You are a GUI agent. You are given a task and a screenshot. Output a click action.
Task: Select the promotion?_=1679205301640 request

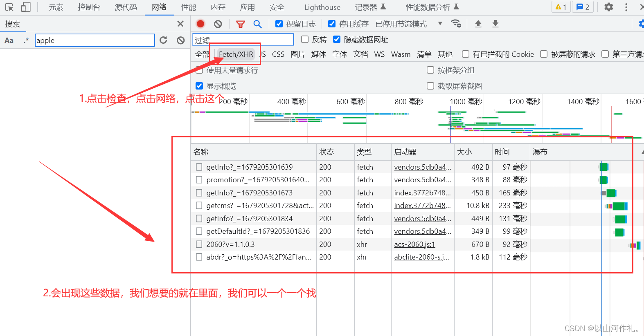click(258, 180)
